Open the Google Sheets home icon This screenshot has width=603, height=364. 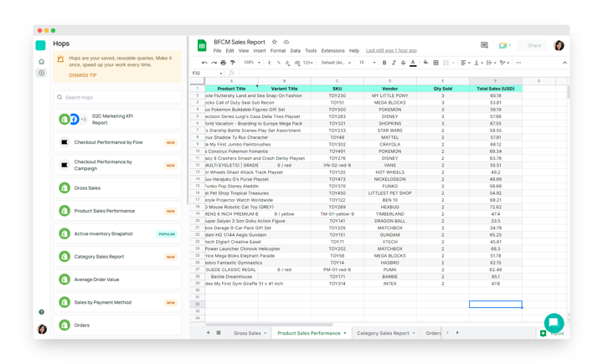(x=202, y=45)
